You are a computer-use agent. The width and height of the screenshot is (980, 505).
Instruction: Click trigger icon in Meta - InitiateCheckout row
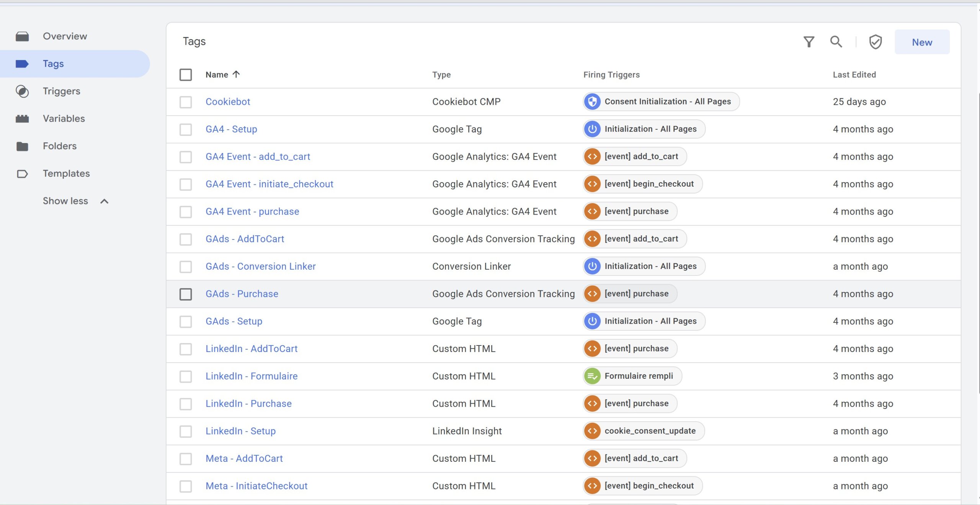[592, 486]
